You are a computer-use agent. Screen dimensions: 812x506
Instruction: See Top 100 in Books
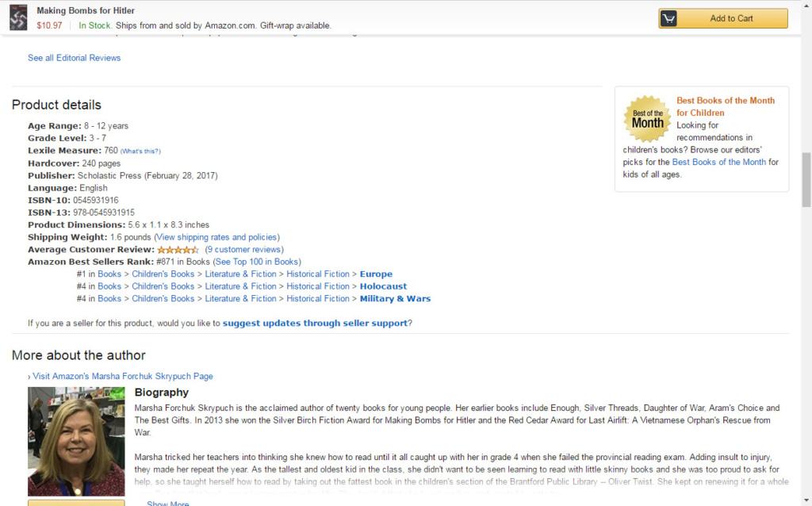pos(258,262)
